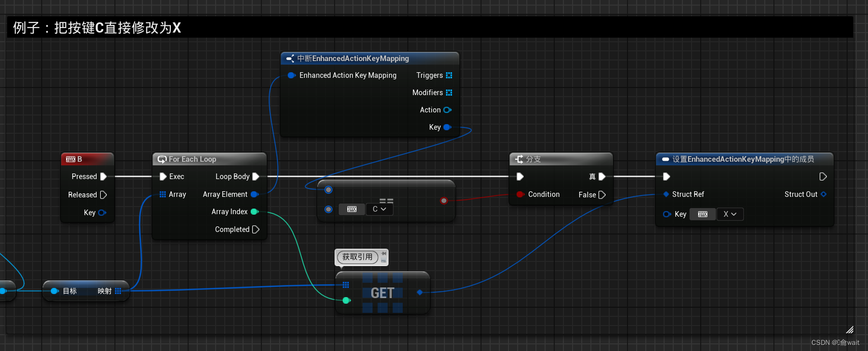Click the Completed exec output pin

(x=256, y=229)
